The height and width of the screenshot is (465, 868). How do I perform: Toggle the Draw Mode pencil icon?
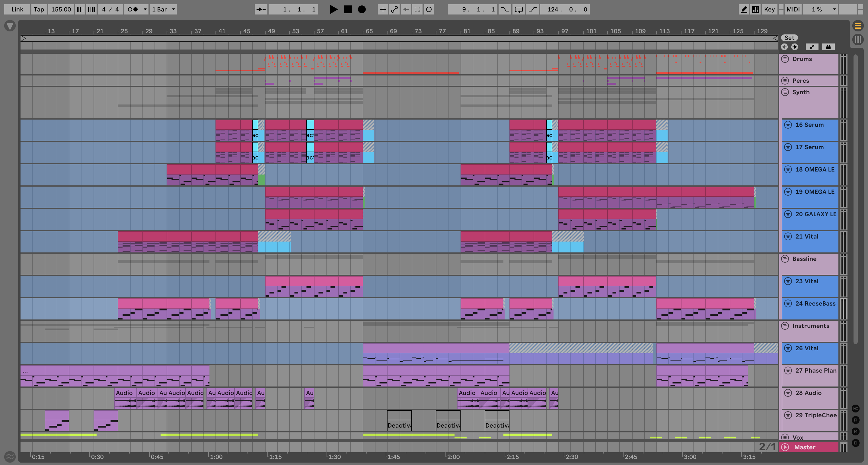[x=744, y=9]
